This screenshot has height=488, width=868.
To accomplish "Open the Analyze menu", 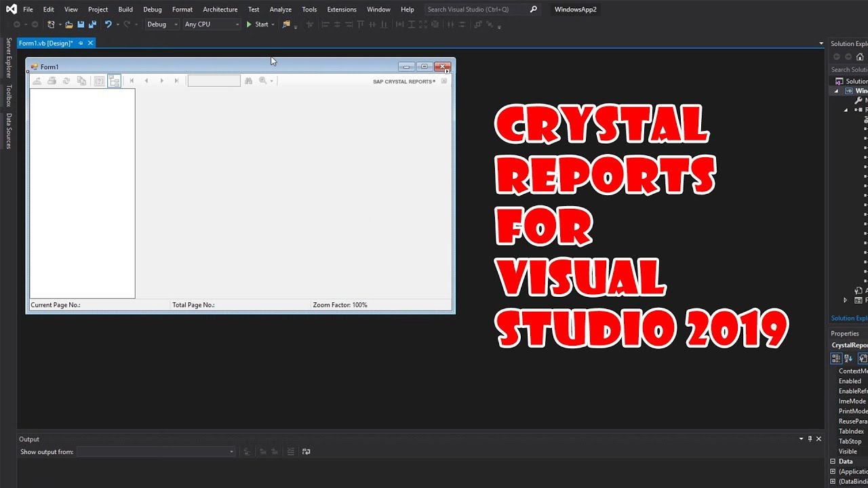I will [281, 9].
